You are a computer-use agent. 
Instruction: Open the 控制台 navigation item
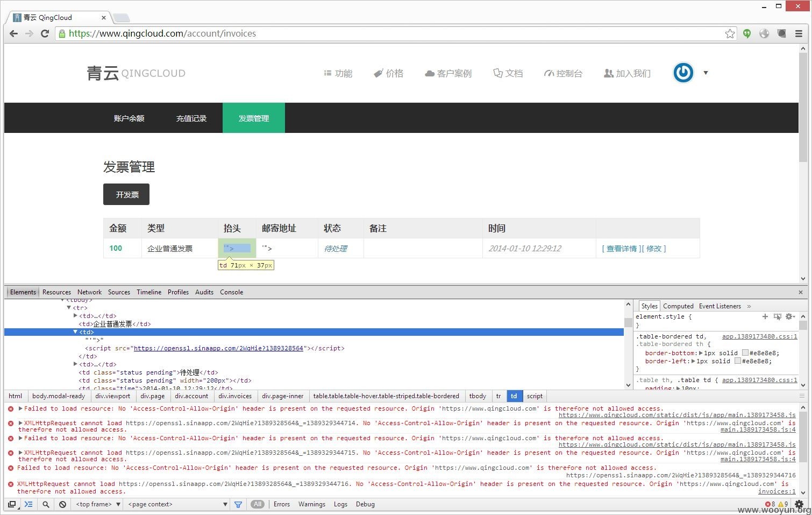[x=563, y=73]
